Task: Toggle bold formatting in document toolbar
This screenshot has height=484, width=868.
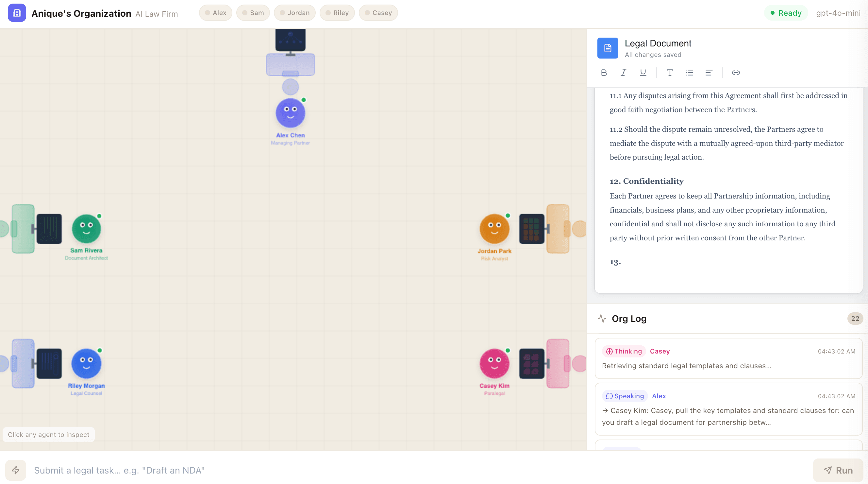Action: coord(604,73)
